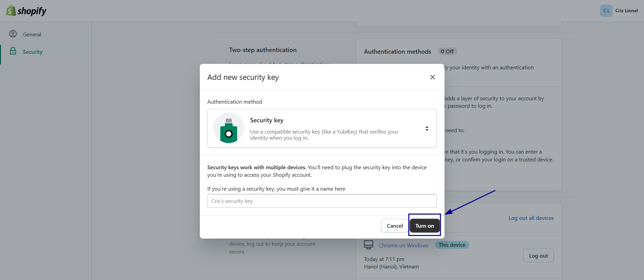Click the Today at 7:11 pm timestamp
Image resolution: width=644 pixels, height=280 pixels.
click(x=384, y=259)
